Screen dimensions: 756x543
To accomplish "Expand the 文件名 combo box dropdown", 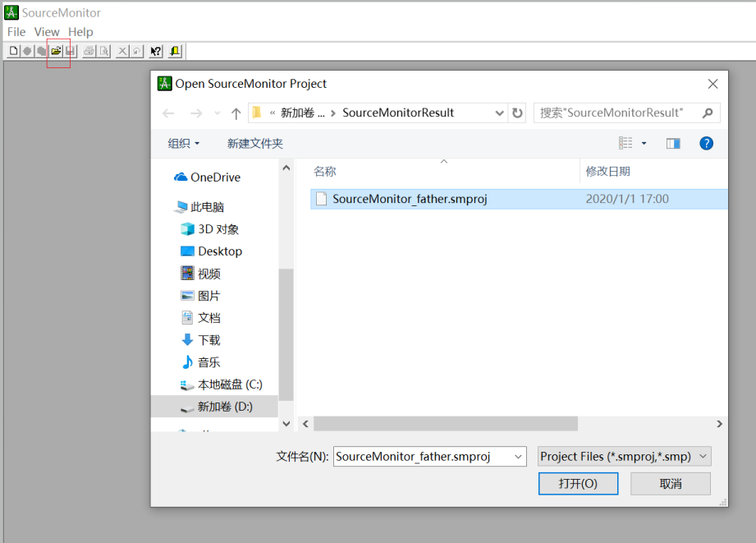I will (518, 456).
